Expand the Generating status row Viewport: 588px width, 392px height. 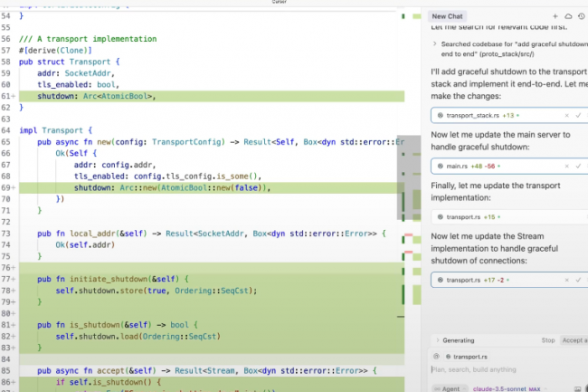(x=437, y=340)
